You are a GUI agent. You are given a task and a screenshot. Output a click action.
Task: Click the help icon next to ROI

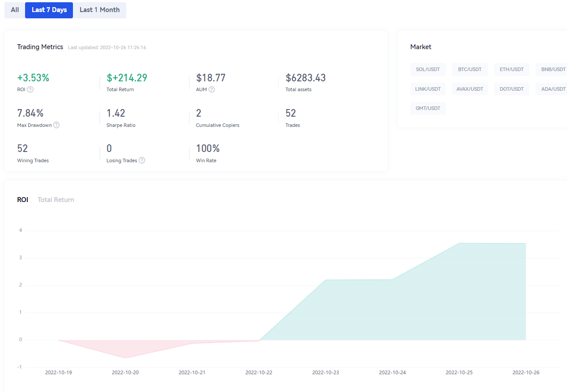click(x=30, y=89)
